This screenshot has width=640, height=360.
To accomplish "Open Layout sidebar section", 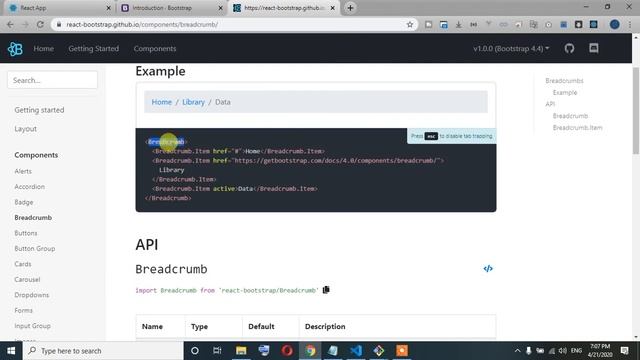I will (25, 129).
